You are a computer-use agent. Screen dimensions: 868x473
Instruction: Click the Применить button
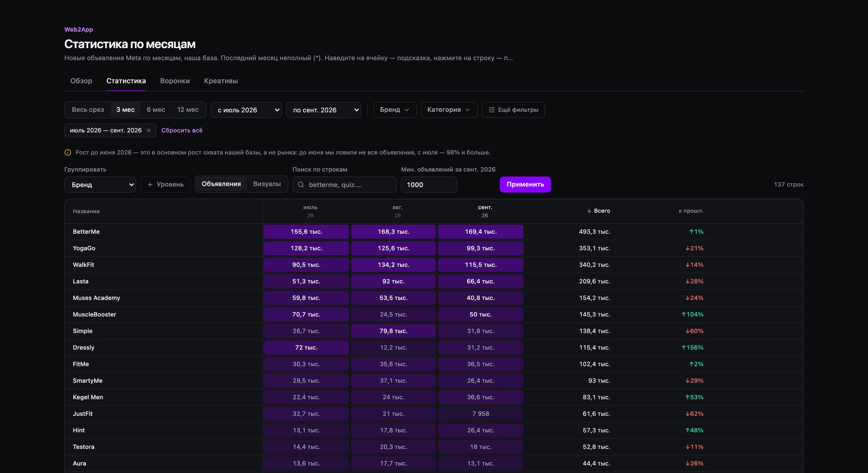click(x=525, y=185)
